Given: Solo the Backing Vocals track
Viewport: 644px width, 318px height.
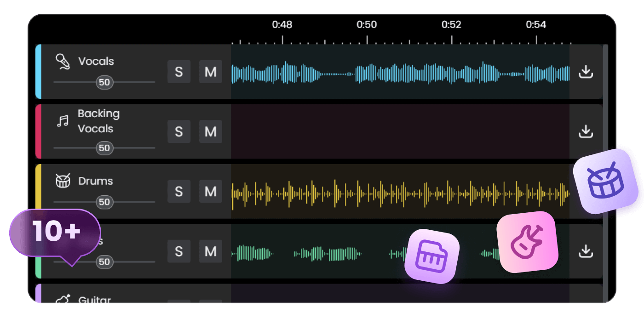Looking at the screenshot, I should pyautogui.click(x=179, y=132).
